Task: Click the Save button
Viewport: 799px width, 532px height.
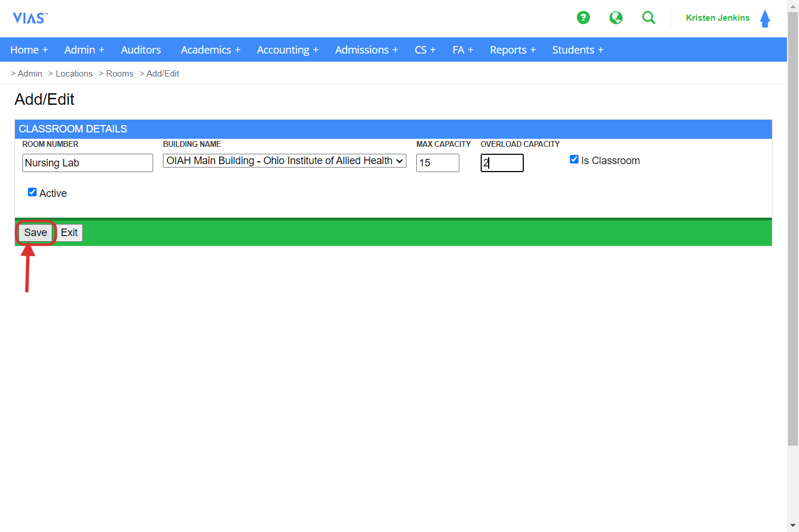Action: (x=36, y=233)
